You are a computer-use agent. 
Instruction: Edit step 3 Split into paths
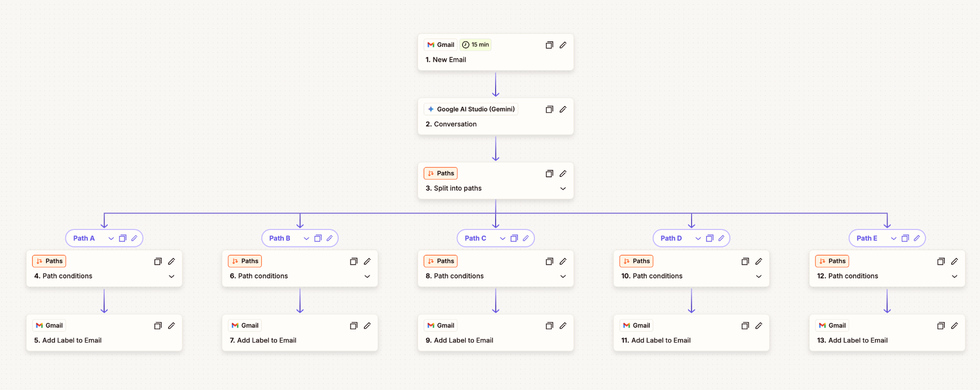click(563, 173)
